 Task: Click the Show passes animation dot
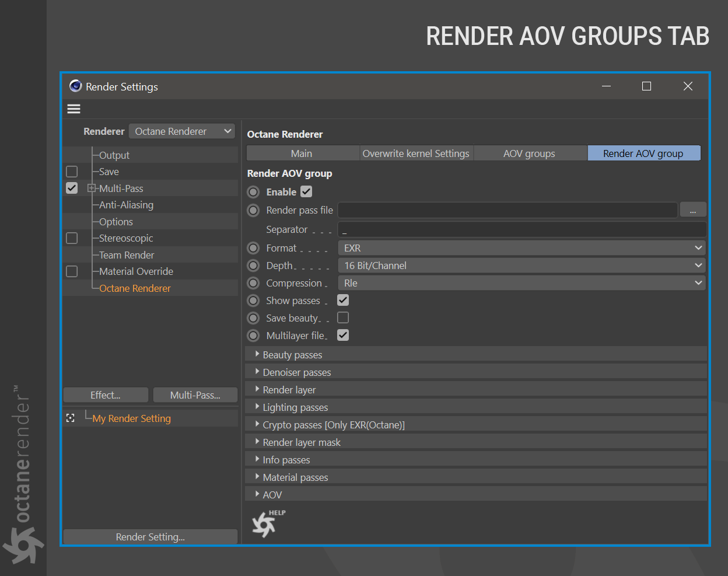tap(253, 301)
